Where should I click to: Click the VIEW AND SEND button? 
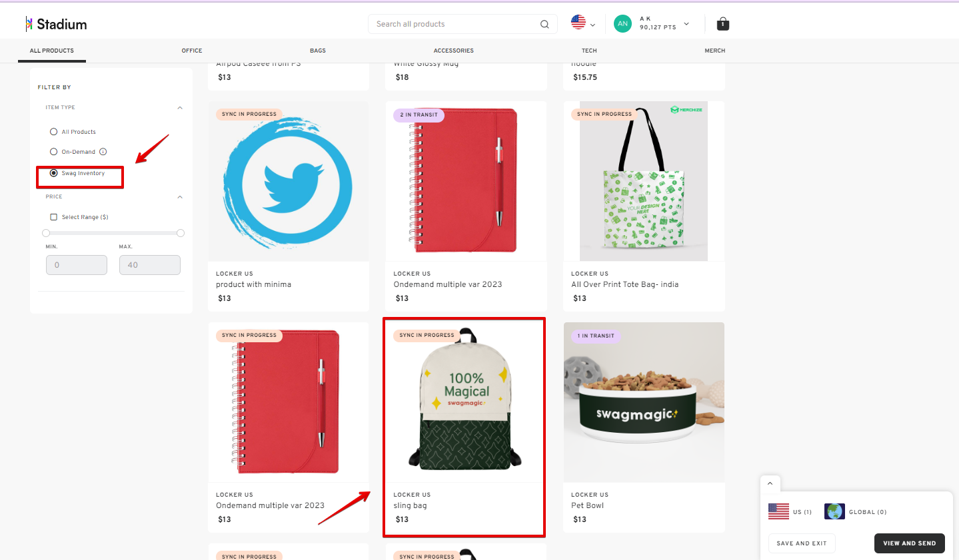[x=909, y=543]
